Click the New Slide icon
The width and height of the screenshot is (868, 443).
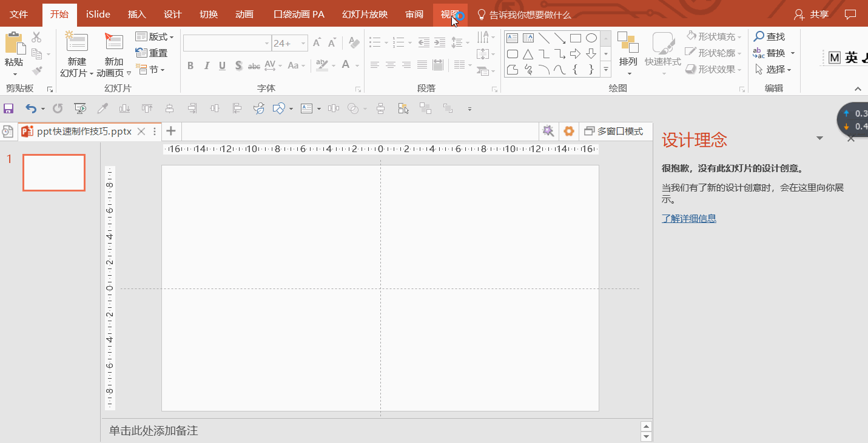(77, 42)
